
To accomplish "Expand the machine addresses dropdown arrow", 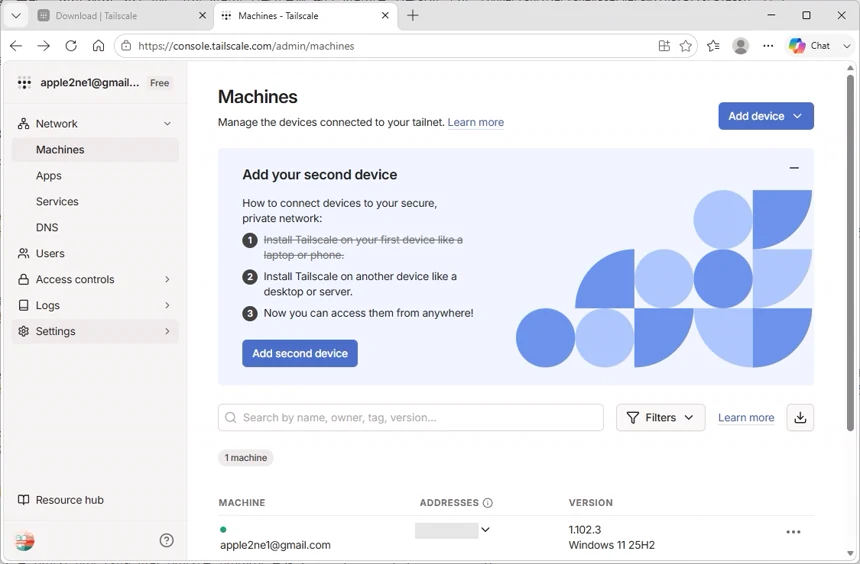I will (x=485, y=530).
